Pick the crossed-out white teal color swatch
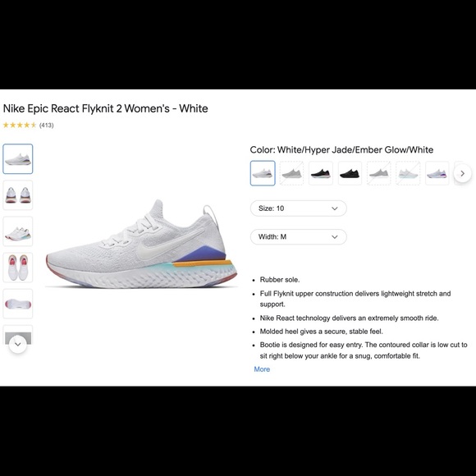Image resolution: width=476 pixels, height=476 pixels. 408,173
